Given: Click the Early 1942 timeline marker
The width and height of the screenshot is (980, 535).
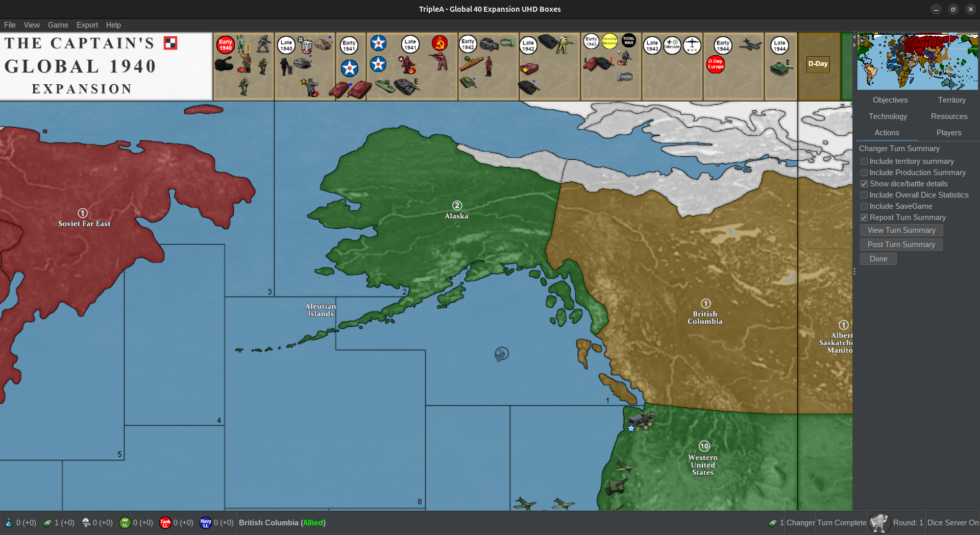Looking at the screenshot, I should [468, 44].
